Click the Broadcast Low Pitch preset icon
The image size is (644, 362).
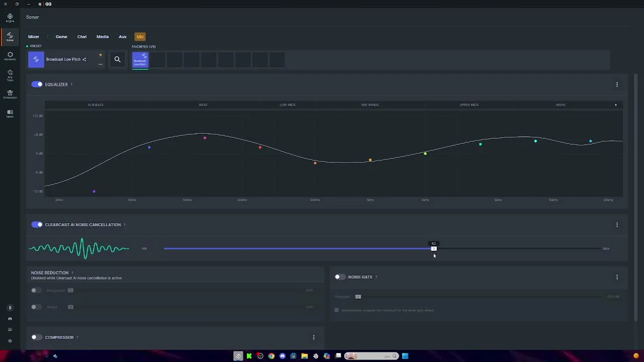(36, 59)
